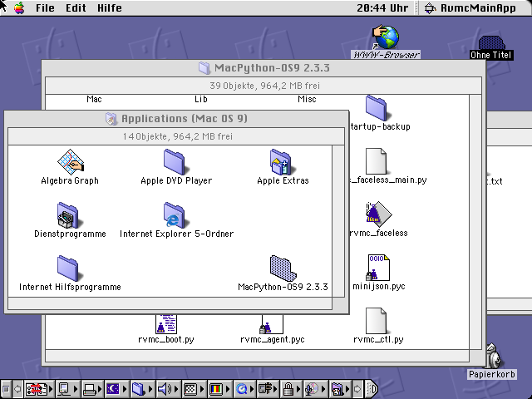Open the File Sharing folder control strip module
Screen dimensions: 532x399
click(141, 389)
